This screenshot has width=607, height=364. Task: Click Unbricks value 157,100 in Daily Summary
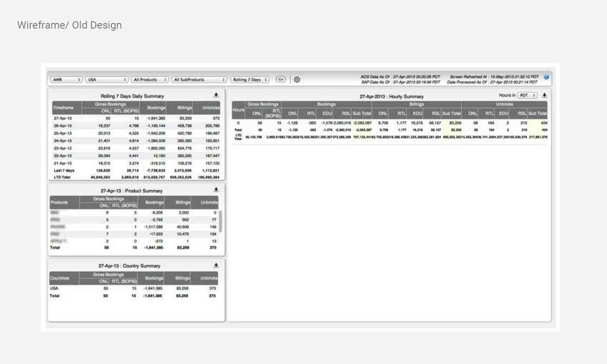pyautogui.click(x=212, y=163)
